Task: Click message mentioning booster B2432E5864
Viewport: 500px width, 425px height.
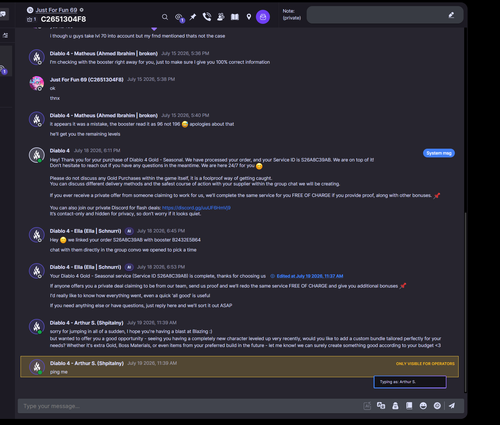Action: [x=125, y=240]
